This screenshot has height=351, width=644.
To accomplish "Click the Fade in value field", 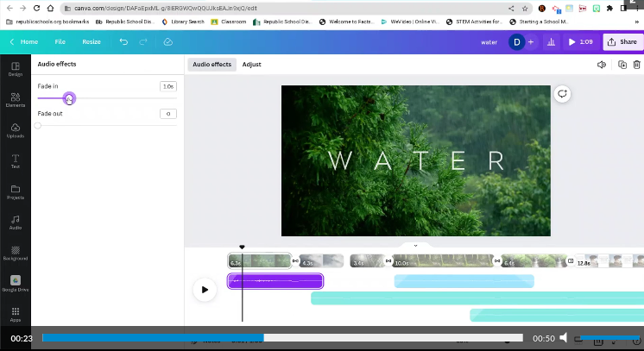I will [167, 86].
